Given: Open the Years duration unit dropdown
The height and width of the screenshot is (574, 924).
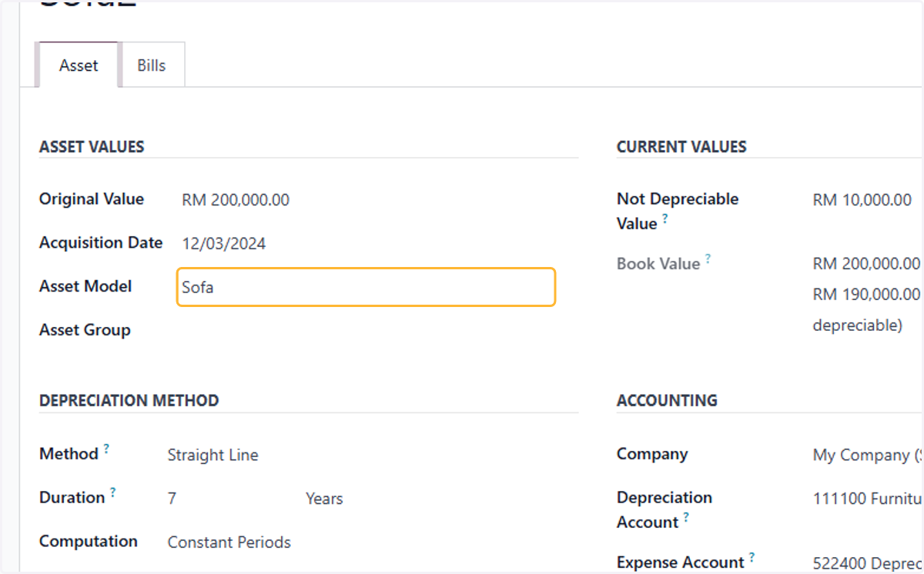Looking at the screenshot, I should [x=324, y=499].
